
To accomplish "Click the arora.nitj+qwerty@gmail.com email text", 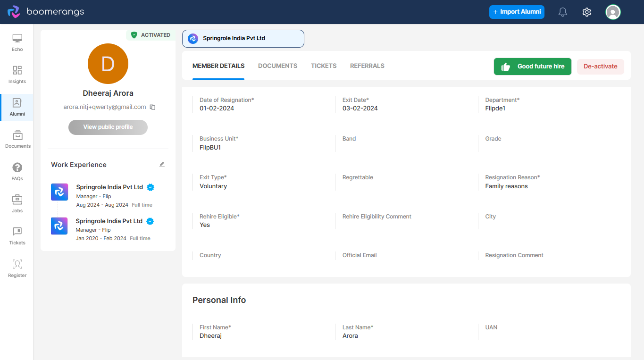I will tap(105, 107).
